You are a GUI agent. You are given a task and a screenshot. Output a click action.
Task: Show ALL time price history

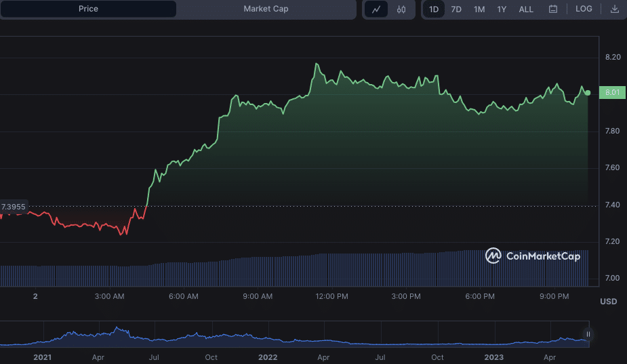point(526,9)
